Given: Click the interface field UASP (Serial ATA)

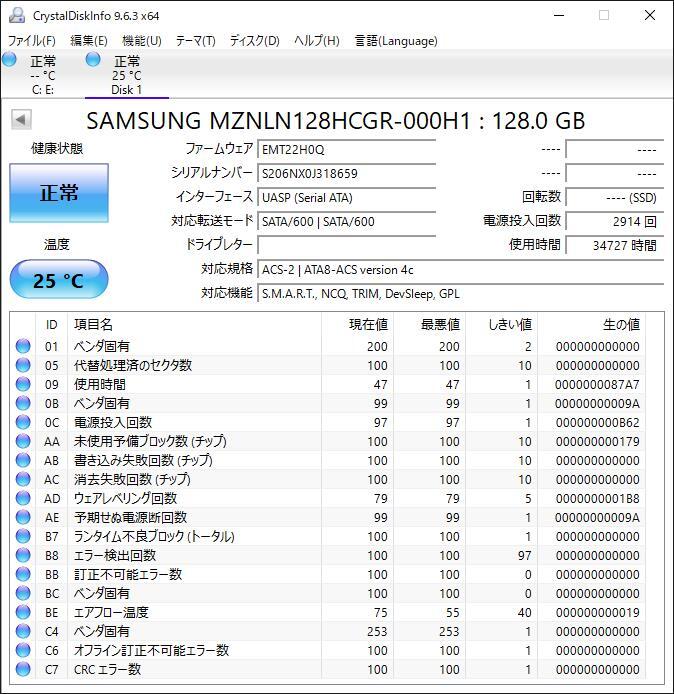Looking at the screenshot, I should click(347, 197).
